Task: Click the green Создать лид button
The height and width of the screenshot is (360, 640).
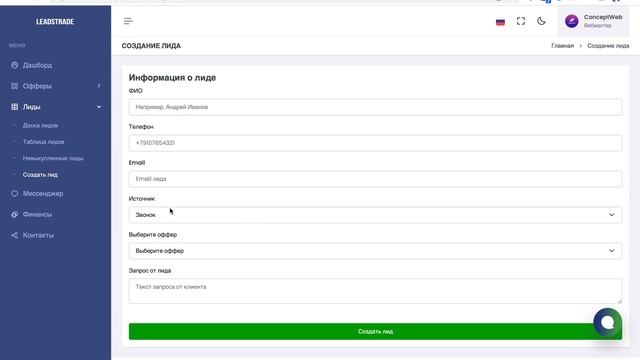Action: click(376, 331)
